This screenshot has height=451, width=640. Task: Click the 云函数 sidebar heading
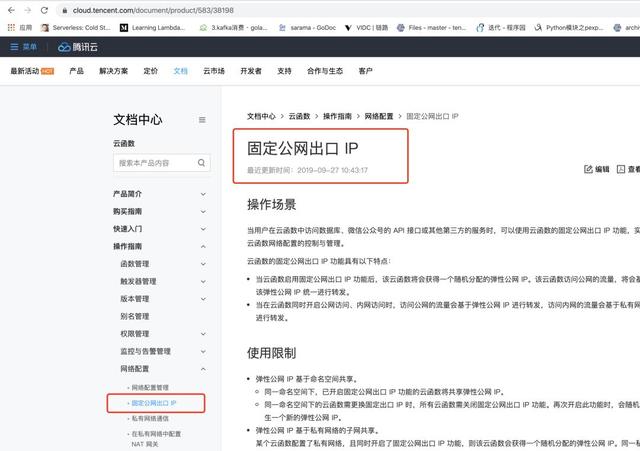point(124,143)
